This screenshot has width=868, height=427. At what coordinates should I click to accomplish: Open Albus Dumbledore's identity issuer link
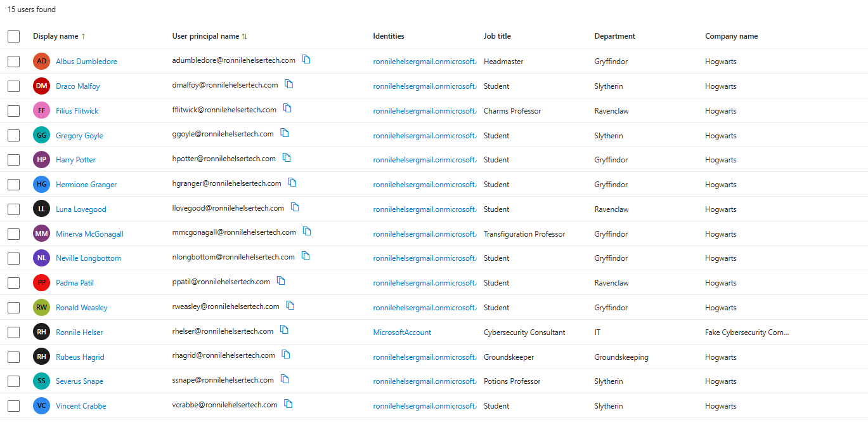coord(425,62)
